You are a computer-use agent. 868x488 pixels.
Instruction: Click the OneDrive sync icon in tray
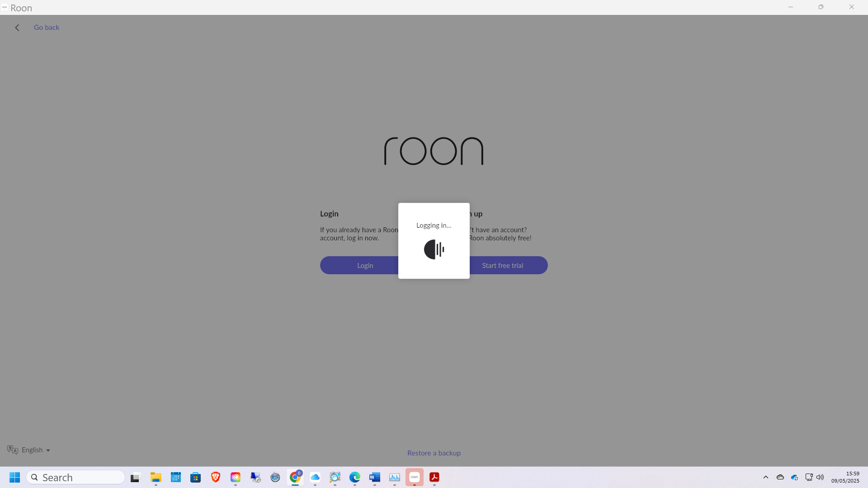coord(794,477)
